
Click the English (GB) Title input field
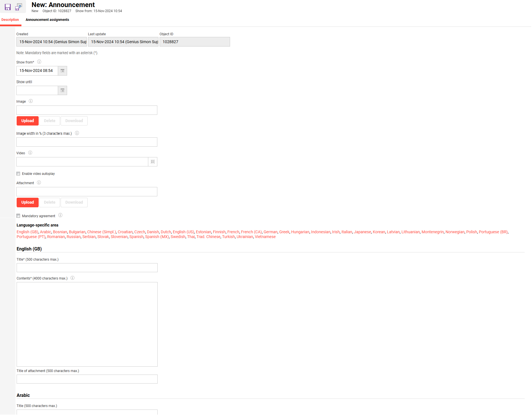(87, 268)
